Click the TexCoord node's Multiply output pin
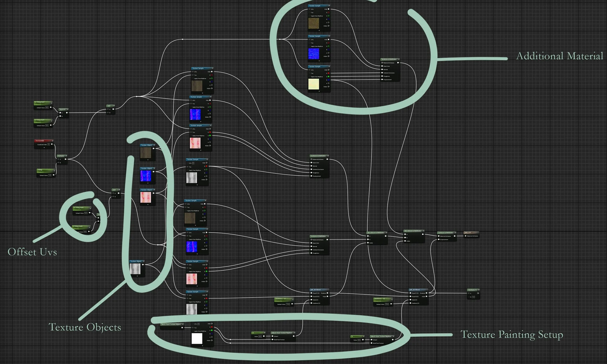Image resolution: width=607 pixels, height=364 pixels. click(66, 159)
